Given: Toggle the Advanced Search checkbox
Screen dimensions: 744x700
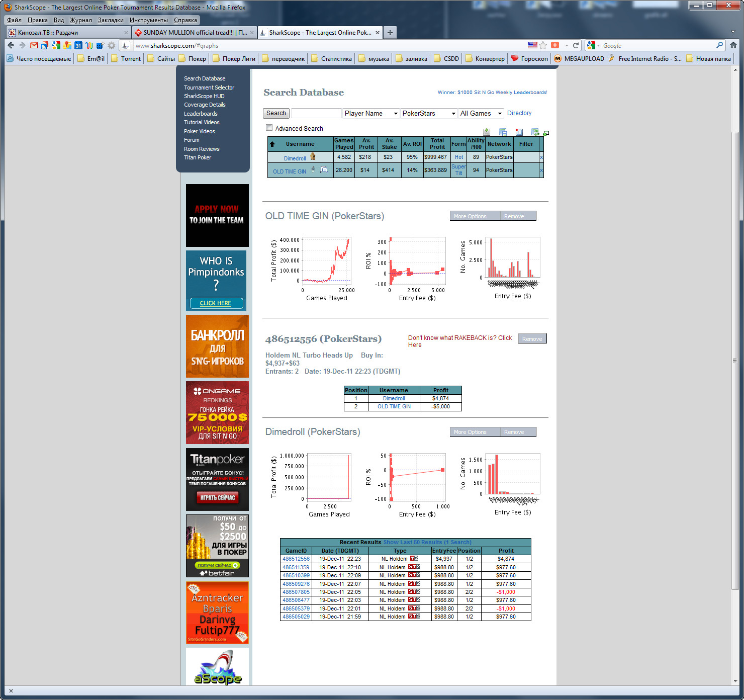Looking at the screenshot, I should point(269,128).
